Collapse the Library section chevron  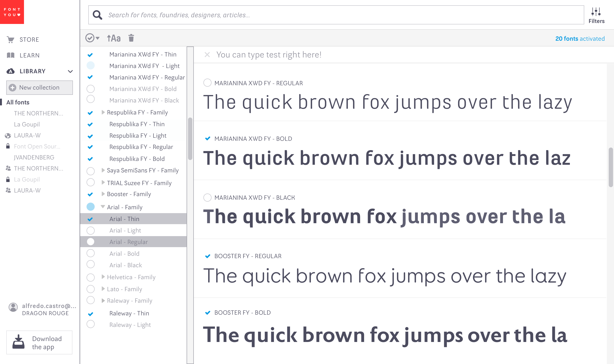click(x=70, y=71)
